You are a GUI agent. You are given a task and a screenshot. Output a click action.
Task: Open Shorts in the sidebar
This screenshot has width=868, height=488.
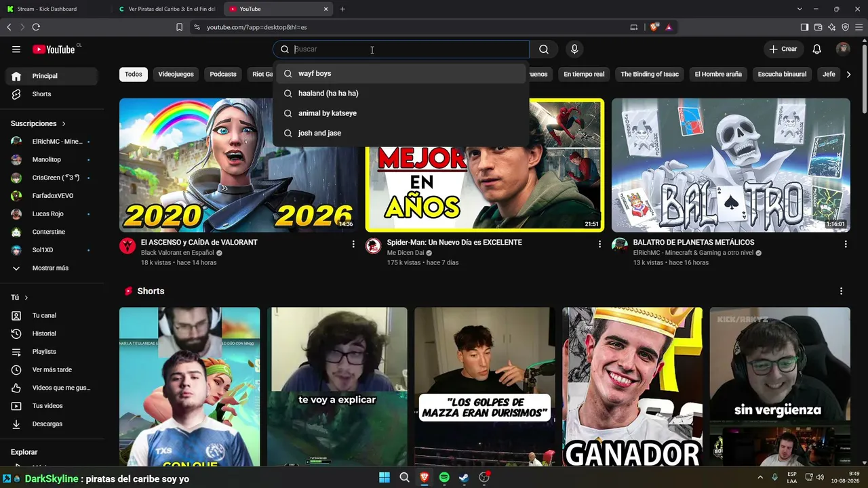tap(52, 94)
